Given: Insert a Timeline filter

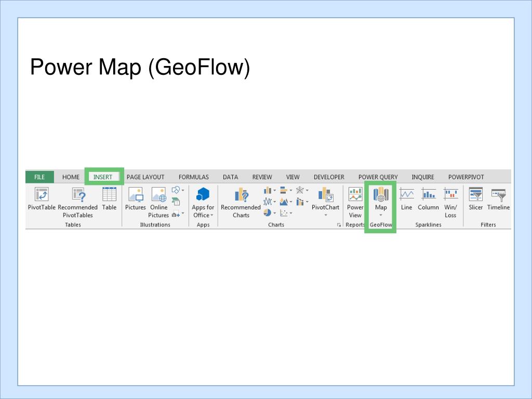Looking at the screenshot, I should click(499, 199).
